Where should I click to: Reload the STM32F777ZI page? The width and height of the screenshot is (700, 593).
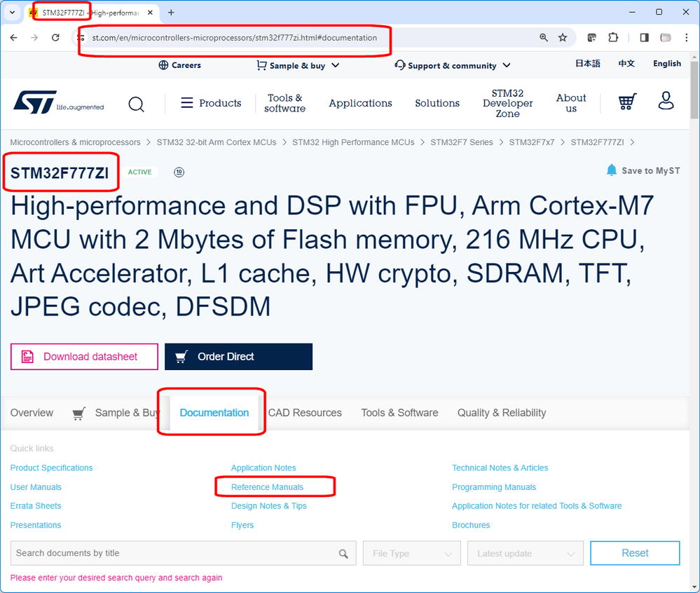click(x=55, y=38)
